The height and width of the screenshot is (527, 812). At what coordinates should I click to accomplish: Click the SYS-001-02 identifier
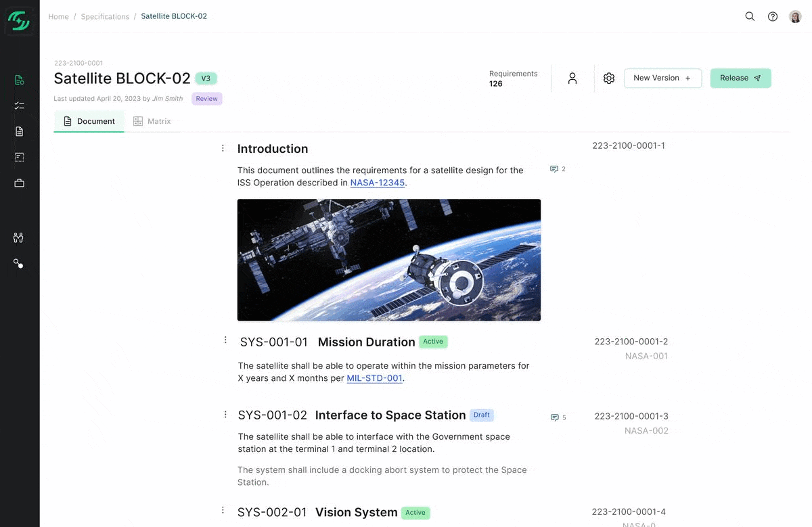click(x=273, y=415)
